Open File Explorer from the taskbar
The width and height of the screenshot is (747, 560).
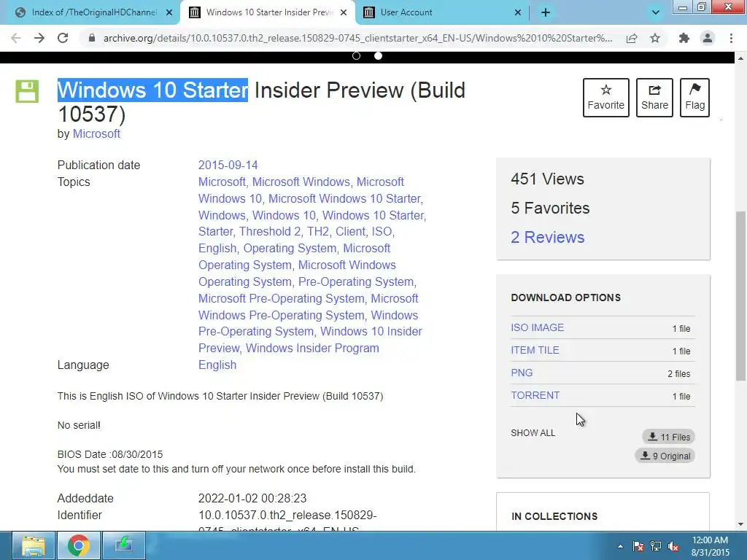pyautogui.click(x=33, y=545)
